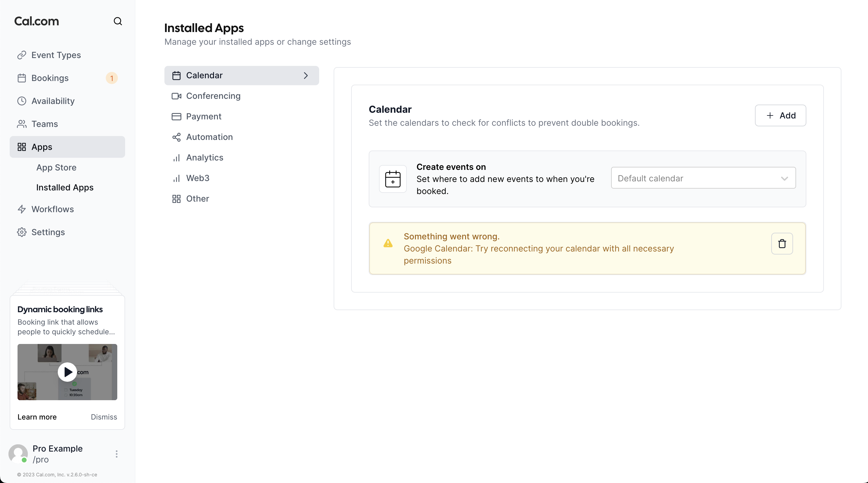Go to Bookings in the sidebar
The height and width of the screenshot is (483, 868).
(50, 78)
